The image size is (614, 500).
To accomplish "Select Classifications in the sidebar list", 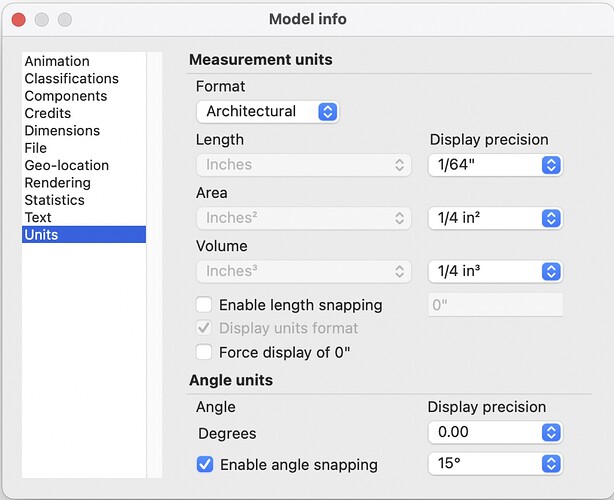I will coord(71,78).
